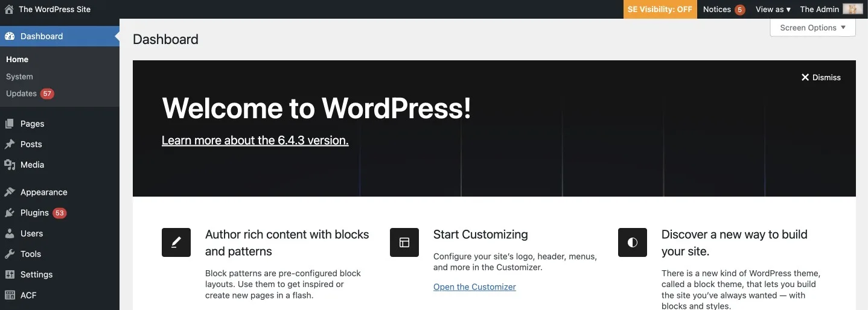This screenshot has height=310, width=868.
Task: Open the System submenu item
Action: (19, 77)
